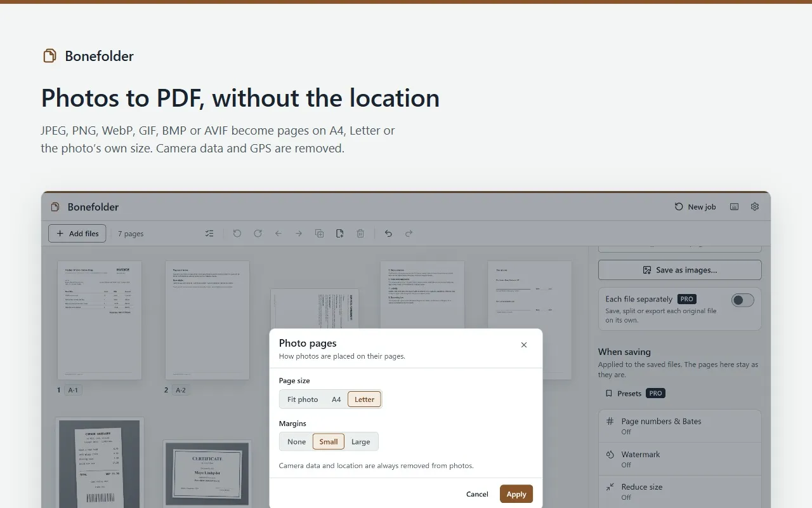
Task: Click Save as images button
Action: pos(680,270)
